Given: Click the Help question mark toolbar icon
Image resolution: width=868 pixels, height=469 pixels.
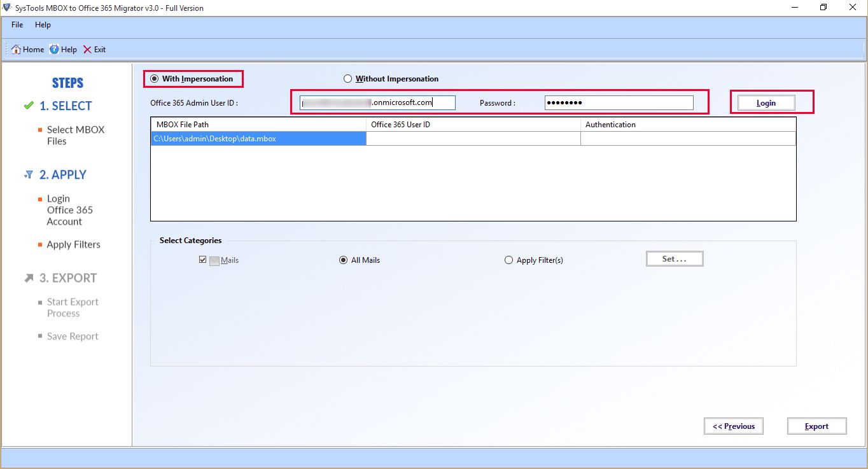Looking at the screenshot, I should (54, 50).
